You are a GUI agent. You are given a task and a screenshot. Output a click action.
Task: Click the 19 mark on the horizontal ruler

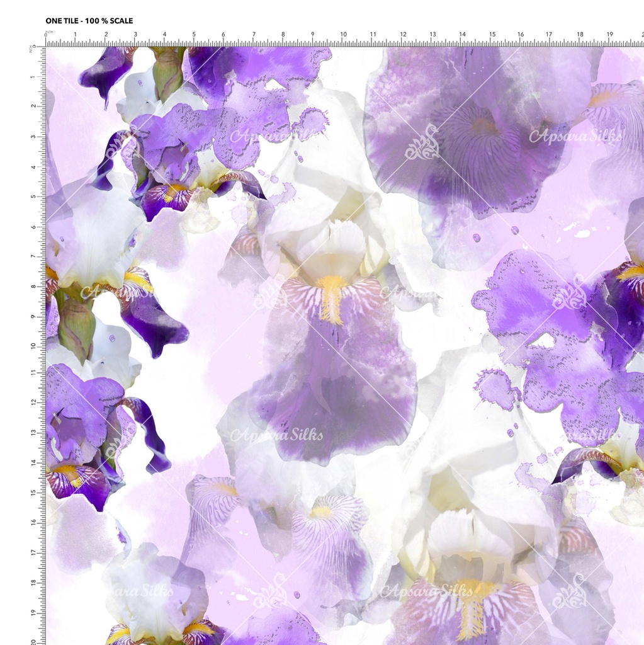point(610,35)
